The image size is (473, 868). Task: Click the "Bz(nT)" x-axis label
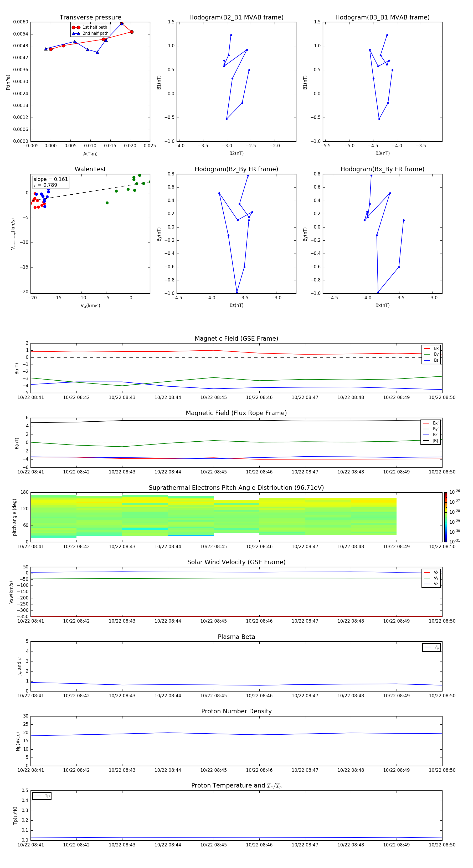[x=236, y=305]
